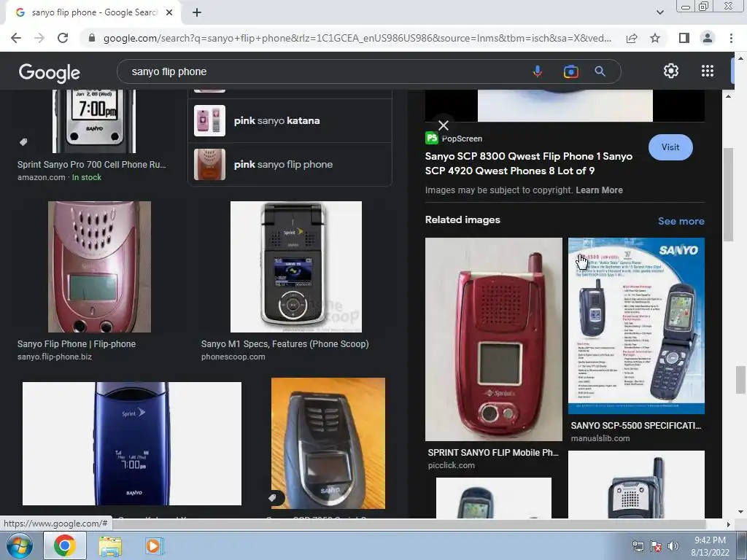Click Sanyo Flip Phone | Flip-phone caption

[x=76, y=344]
